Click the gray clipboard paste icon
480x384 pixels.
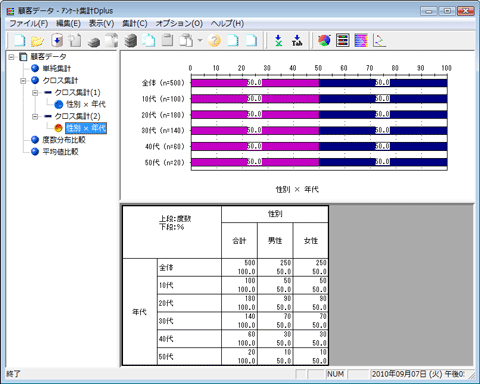coord(167,41)
